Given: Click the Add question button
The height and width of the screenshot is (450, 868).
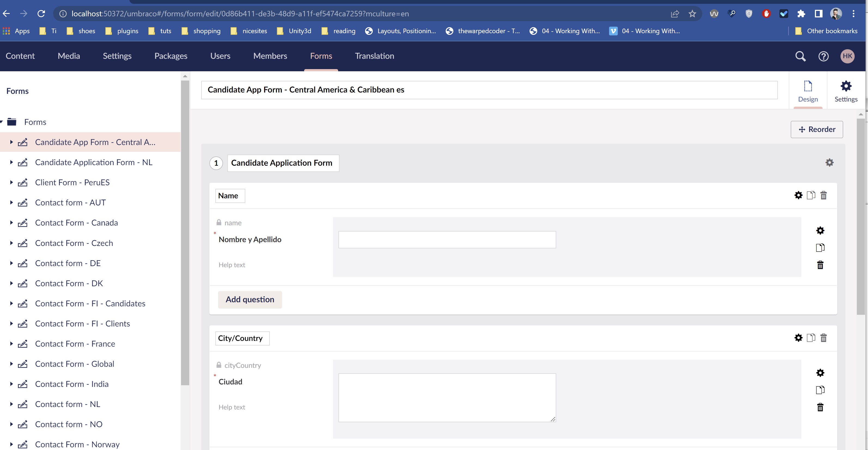Looking at the screenshot, I should (x=250, y=300).
